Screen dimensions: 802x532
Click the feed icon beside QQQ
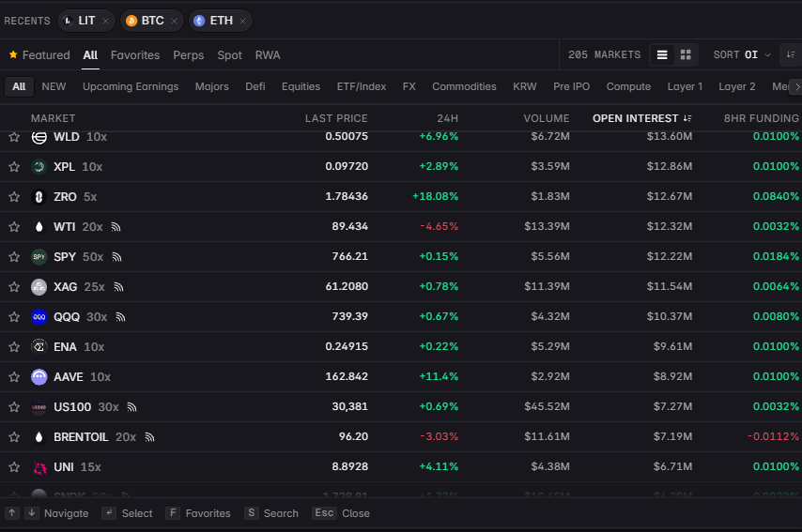[x=121, y=317]
